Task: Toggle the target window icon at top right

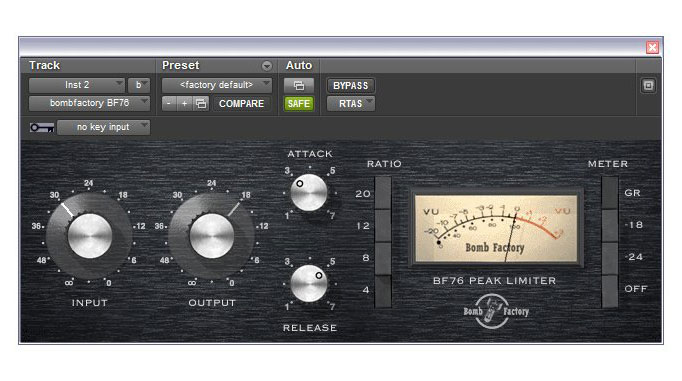Action: point(648,85)
